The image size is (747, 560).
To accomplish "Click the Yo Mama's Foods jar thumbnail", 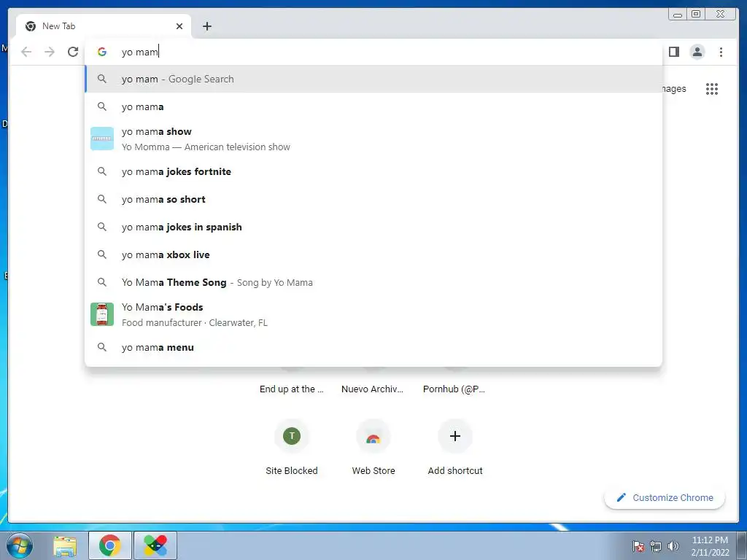I will (102, 314).
